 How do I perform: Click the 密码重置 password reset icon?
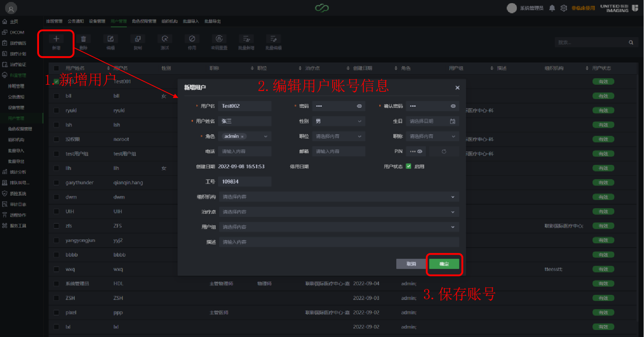click(x=219, y=39)
